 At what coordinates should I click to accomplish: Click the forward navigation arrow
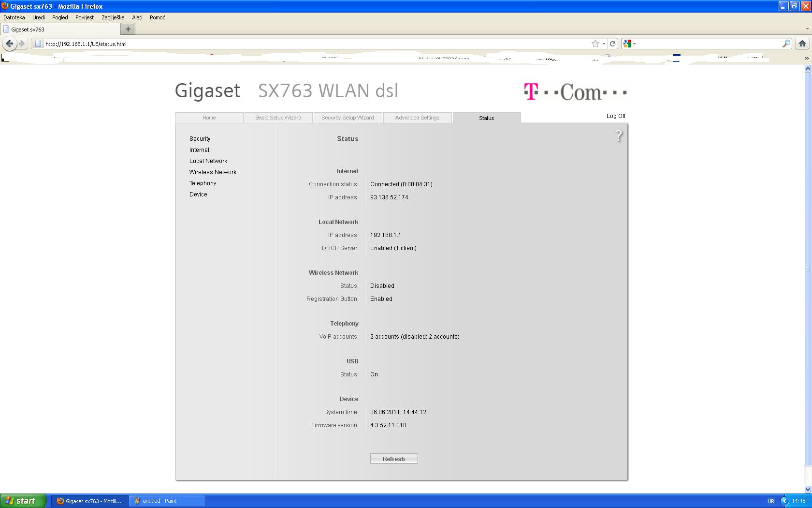22,44
